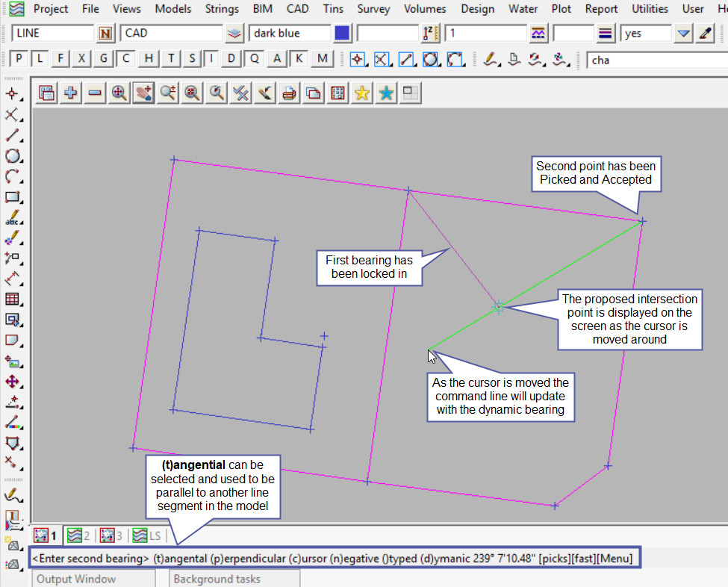Toggle the 'P' snap button
The image size is (728, 587).
tap(19, 59)
